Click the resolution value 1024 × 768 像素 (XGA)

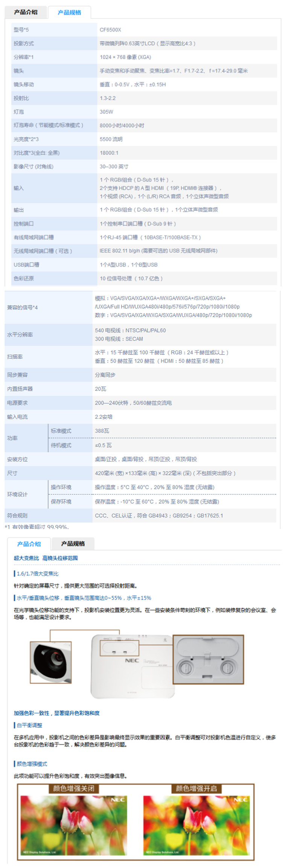click(x=125, y=57)
